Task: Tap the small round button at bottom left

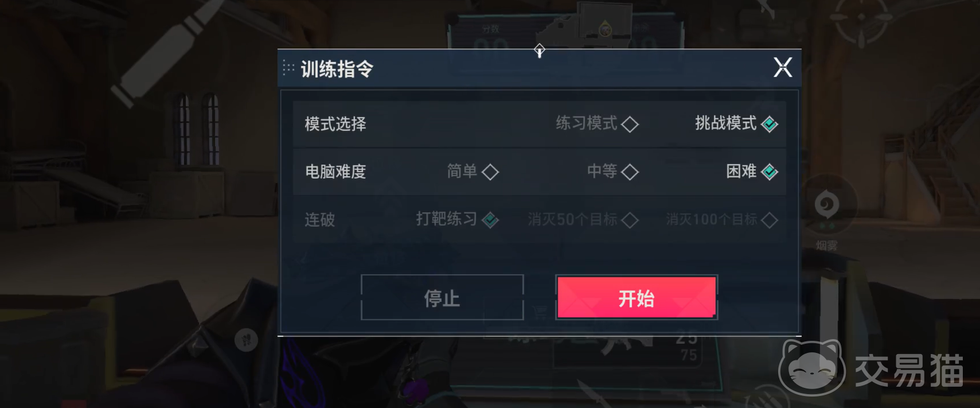Action: coord(246,340)
